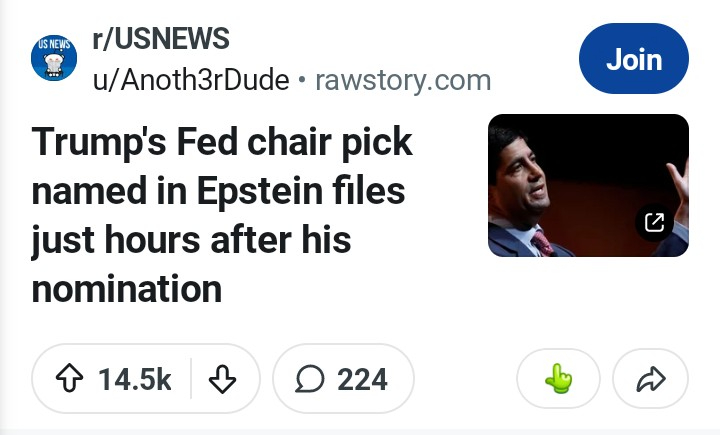Click the "just hours after his" headline line

click(x=191, y=240)
